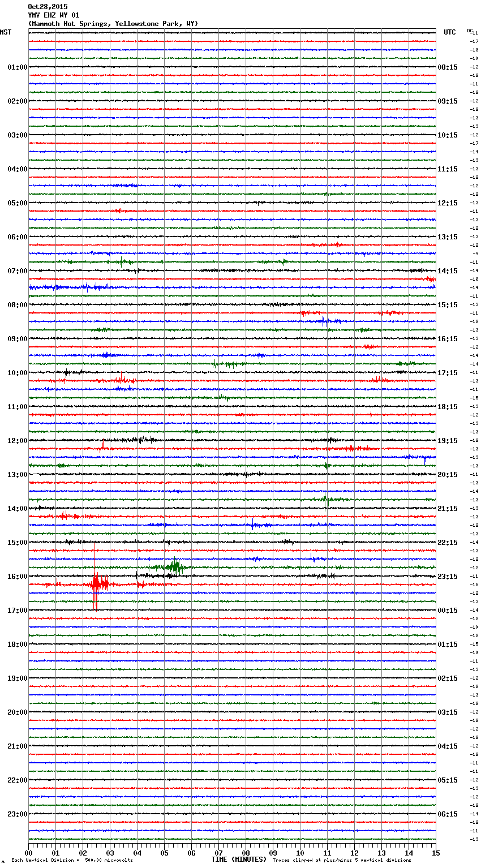Click the 18:15 UTC time label

point(448,407)
